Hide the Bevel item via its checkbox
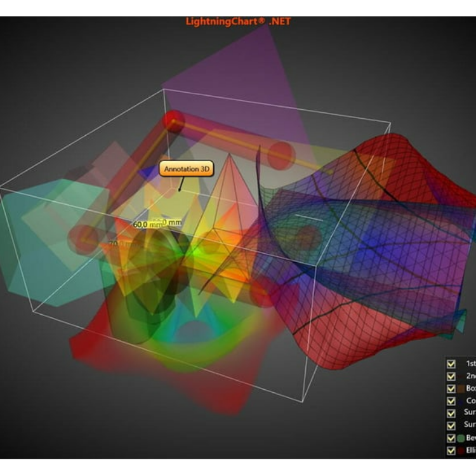Screen dimensions: 476x476 (x=451, y=438)
